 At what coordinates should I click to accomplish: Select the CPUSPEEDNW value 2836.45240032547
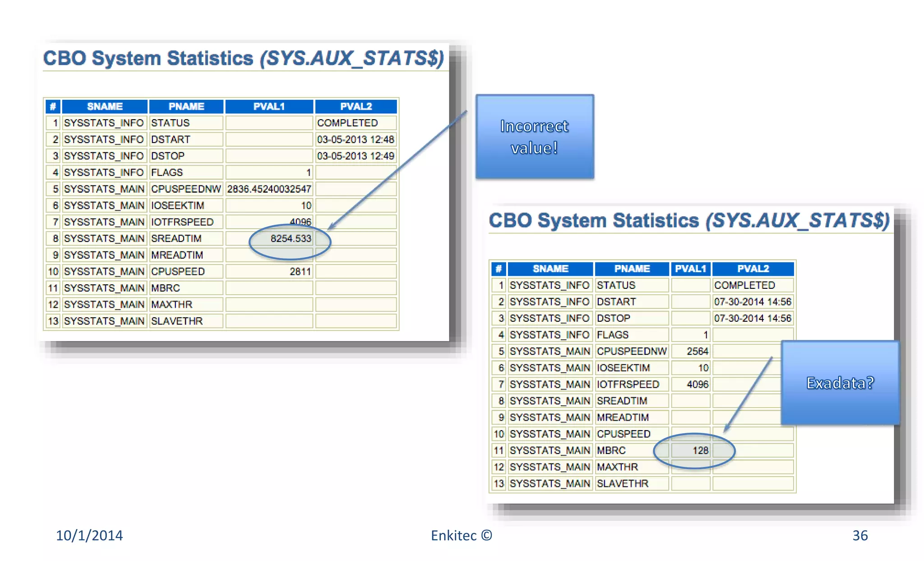[269, 189]
